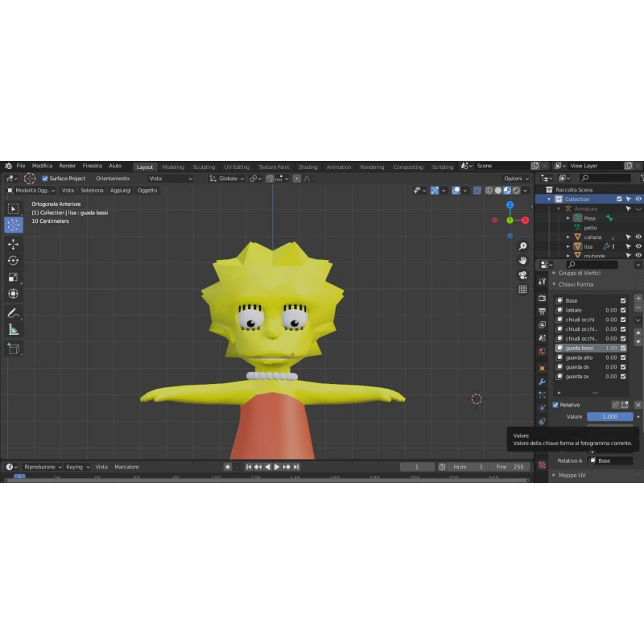
Task: Open Aggiungi menu in viewport header
Action: tap(120, 190)
